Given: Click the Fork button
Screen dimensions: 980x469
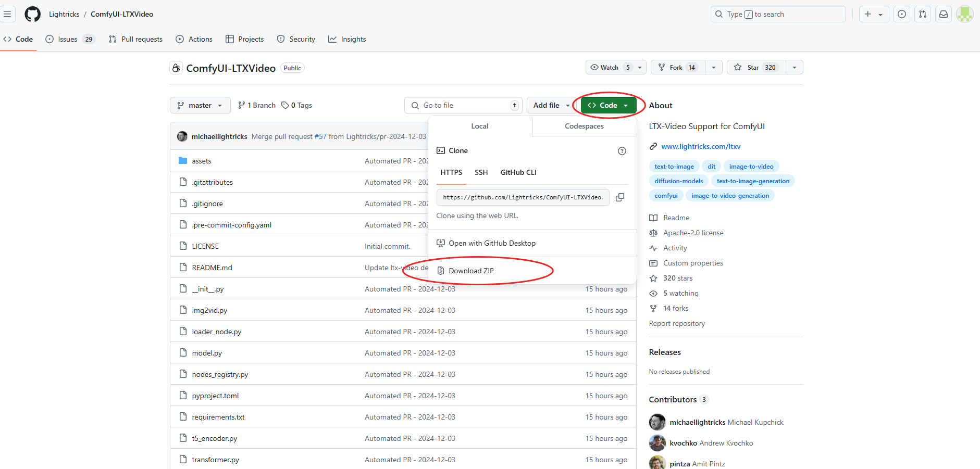Looking at the screenshot, I should [x=678, y=67].
